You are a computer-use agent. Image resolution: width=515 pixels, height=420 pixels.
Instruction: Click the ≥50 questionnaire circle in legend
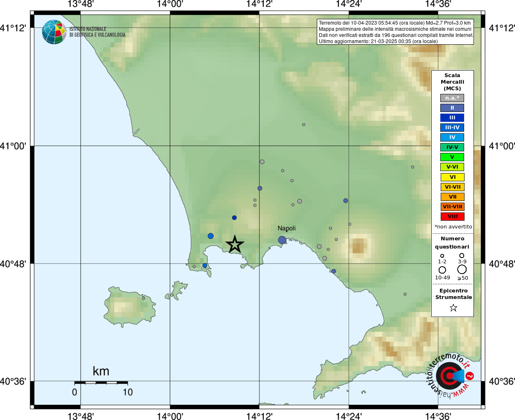[462, 269]
